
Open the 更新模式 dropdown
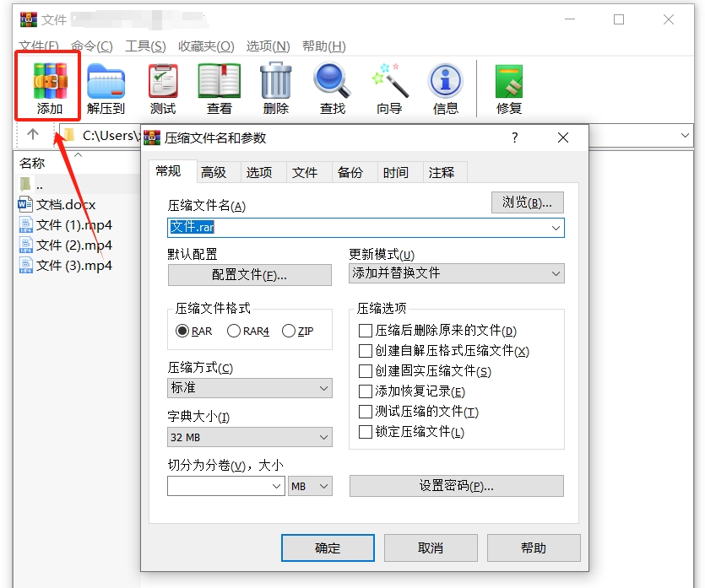point(457,273)
